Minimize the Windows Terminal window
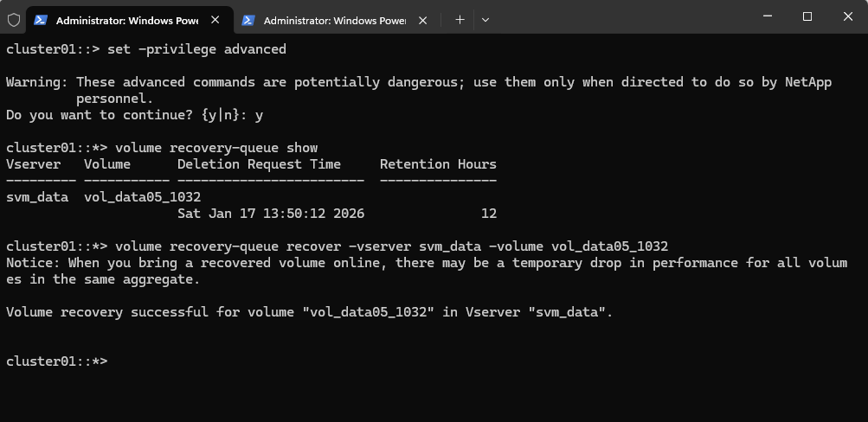This screenshot has height=422, width=868. point(768,16)
